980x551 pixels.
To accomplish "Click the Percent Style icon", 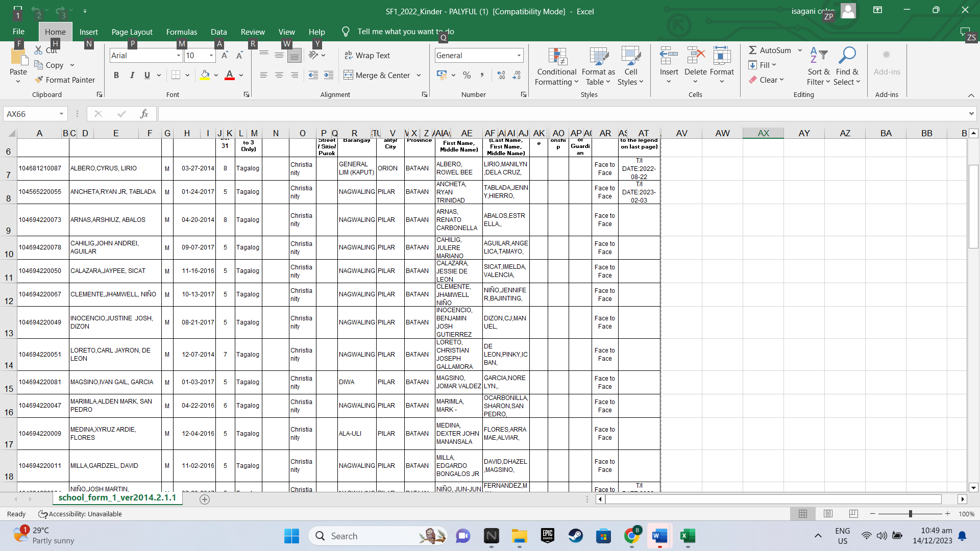I will tap(467, 76).
